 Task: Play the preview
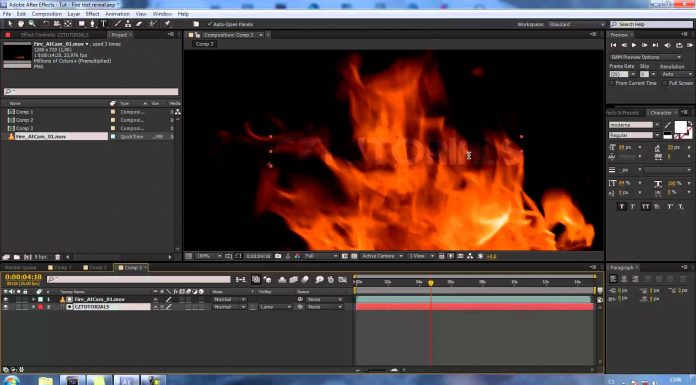pos(634,45)
